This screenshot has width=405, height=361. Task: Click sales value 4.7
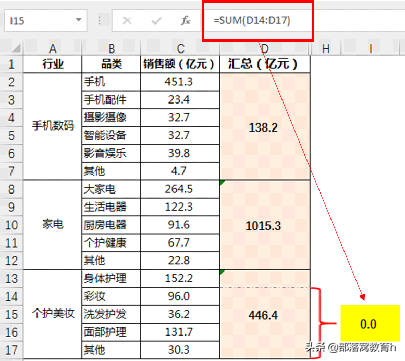click(x=180, y=171)
